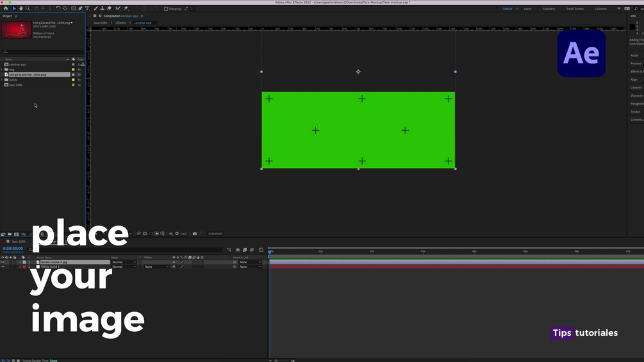Open Parent dropdown for White Solid 1 layer

(x=250, y=267)
